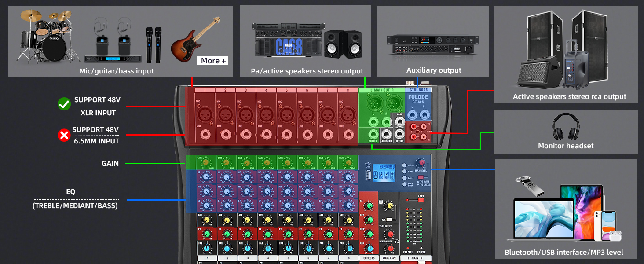Click the Bluetooth LCD display
The height and width of the screenshot is (264, 644).
385,173
